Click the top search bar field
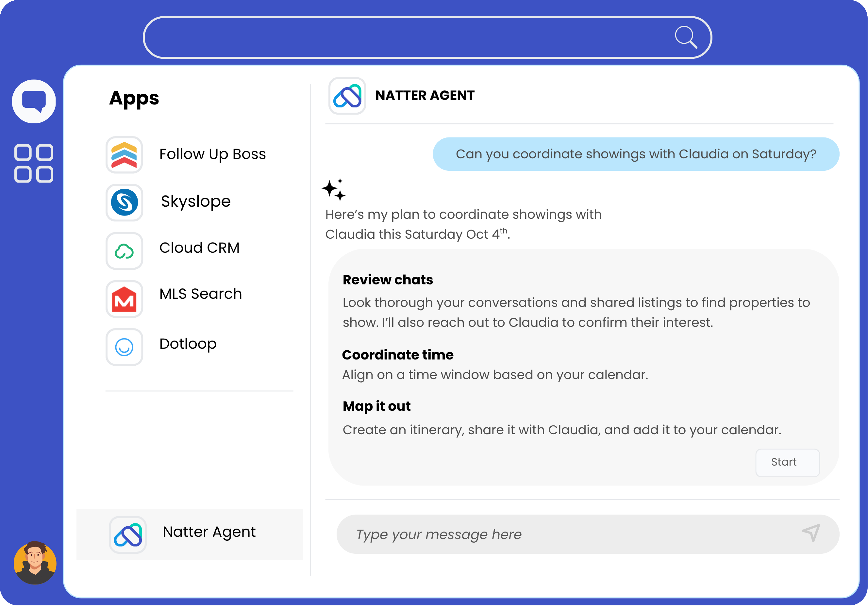The width and height of the screenshot is (868, 606). pos(408,37)
